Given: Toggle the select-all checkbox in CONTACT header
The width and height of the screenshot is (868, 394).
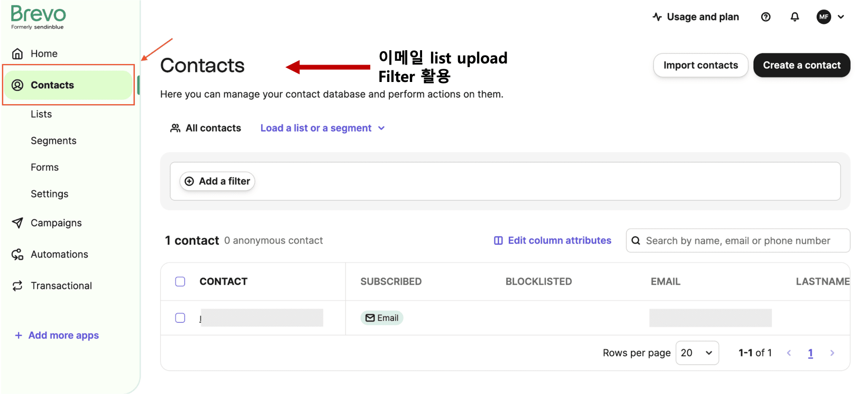Looking at the screenshot, I should [180, 281].
